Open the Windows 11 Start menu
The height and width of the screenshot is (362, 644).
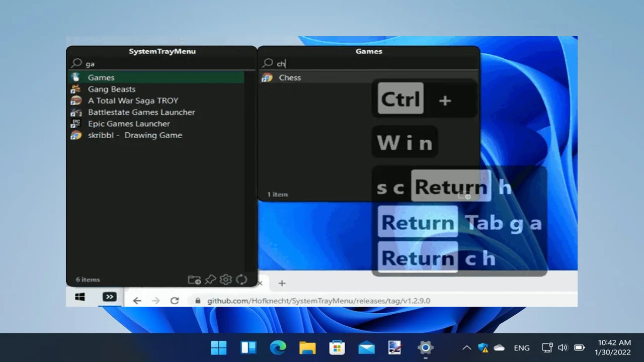(x=219, y=347)
